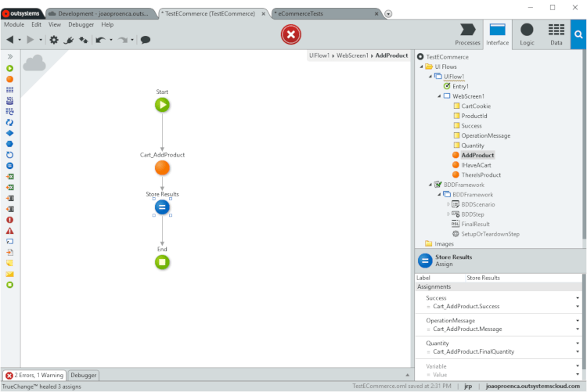Open the module tabs list dropdown
Viewport: 587px width, 392px height.
[x=388, y=14]
